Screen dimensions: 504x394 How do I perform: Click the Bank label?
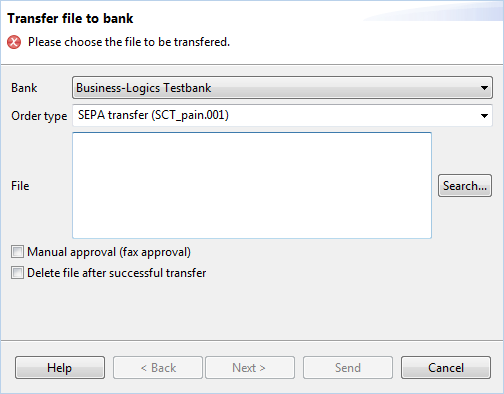(x=24, y=88)
